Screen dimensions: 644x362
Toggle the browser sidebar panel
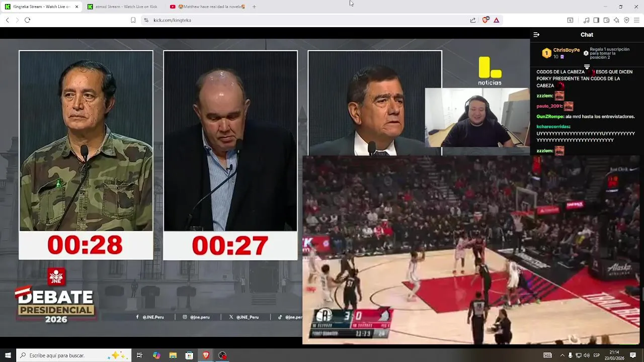click(x=596, y=20)
